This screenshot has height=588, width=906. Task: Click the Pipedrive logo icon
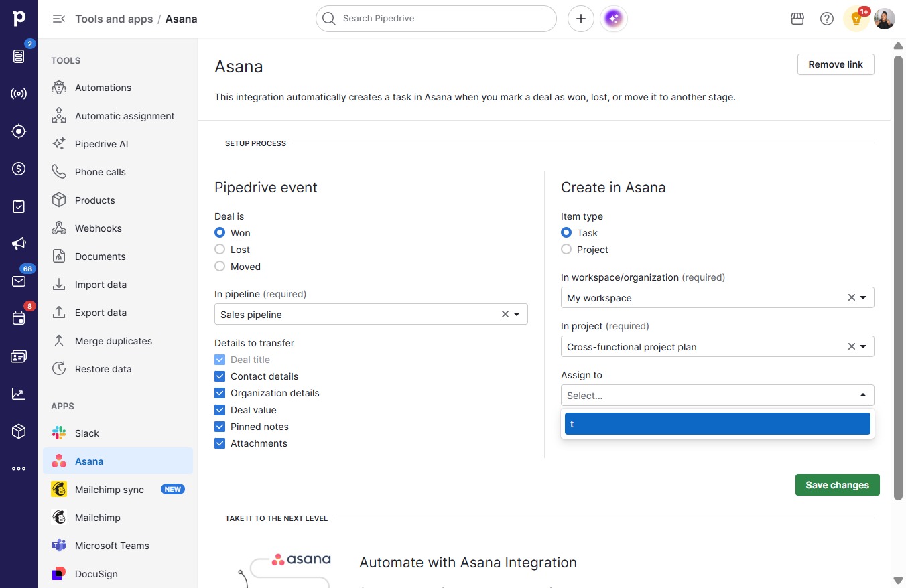[19, 19]
